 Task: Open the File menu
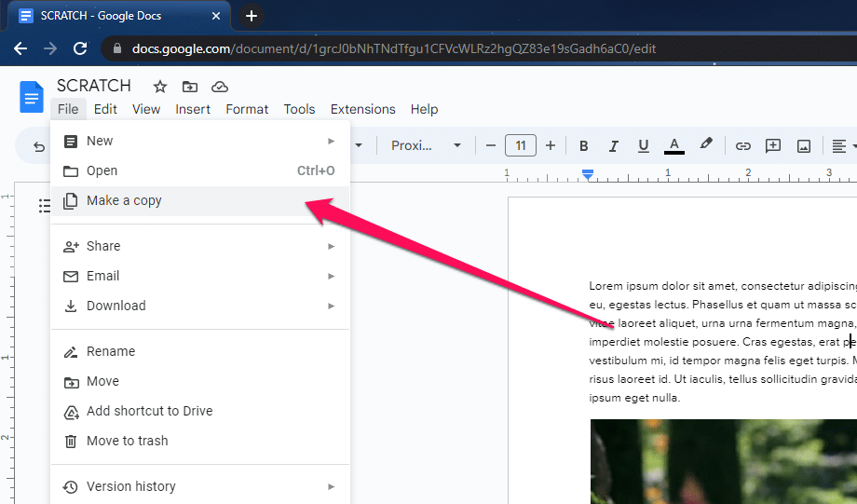tap(68, 109)
